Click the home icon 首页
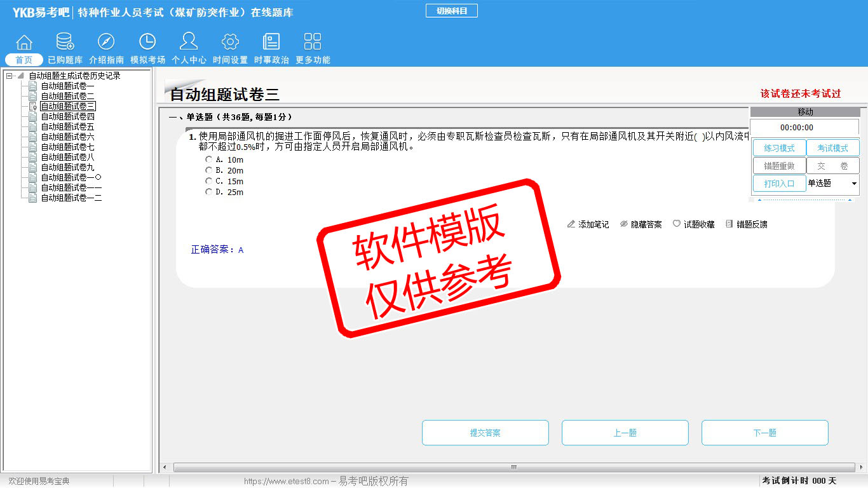Image resolution: width=868 pixels, height=488 pixels. [24, 43]
